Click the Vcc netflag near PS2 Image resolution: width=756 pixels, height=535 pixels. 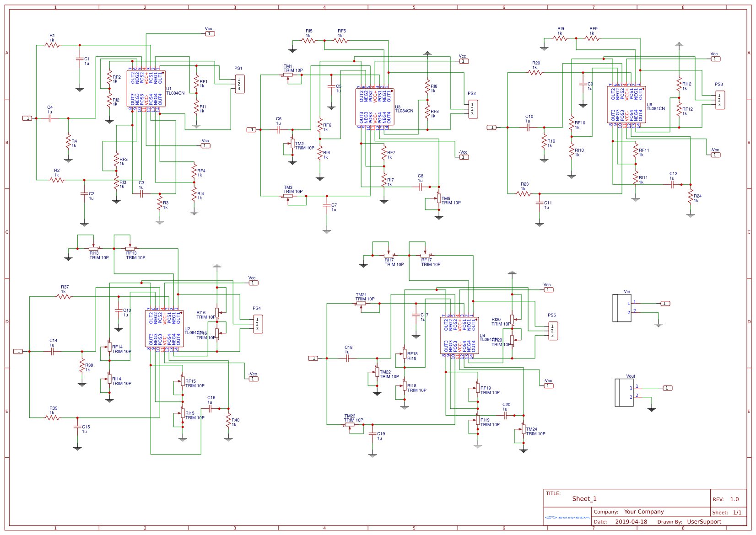[x=464, y=60]
